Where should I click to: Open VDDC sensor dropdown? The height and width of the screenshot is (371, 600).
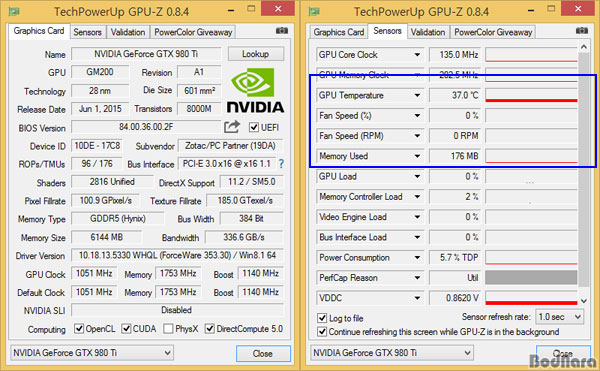[417, 298]
